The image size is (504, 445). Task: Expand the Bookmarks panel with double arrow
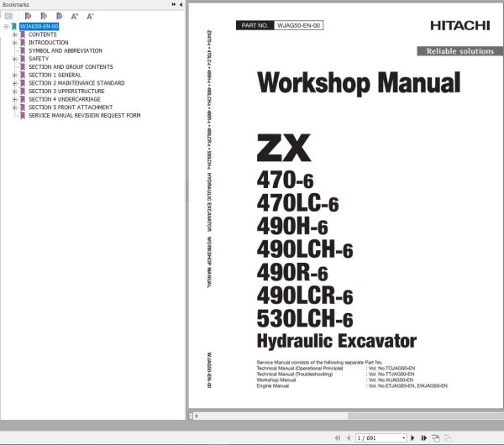click(174, 4)
